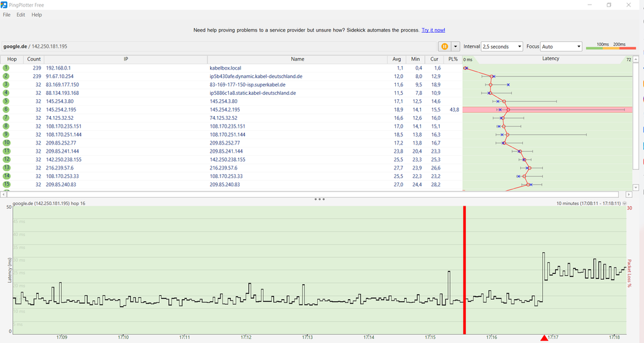This screenshot has width=644, height=343.
Task: Open the 10 minutes timeline range dropdown
Action: click(625, 203)
